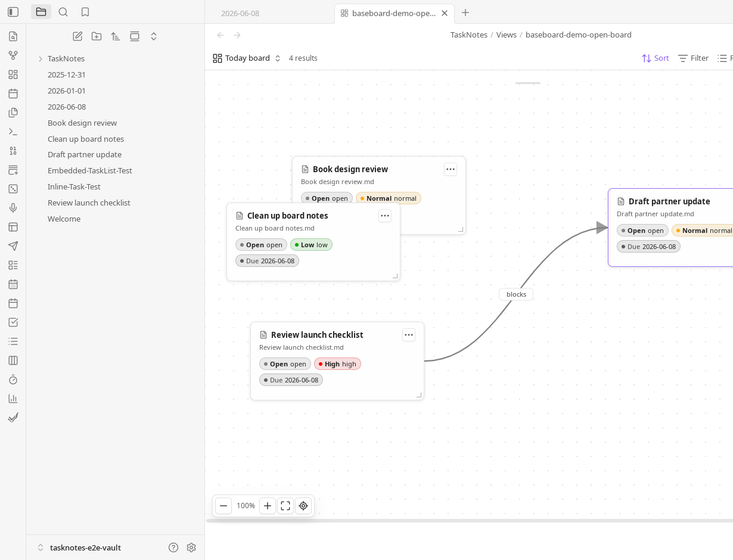Create a new note with pencil icon

(x=77, y=36)
